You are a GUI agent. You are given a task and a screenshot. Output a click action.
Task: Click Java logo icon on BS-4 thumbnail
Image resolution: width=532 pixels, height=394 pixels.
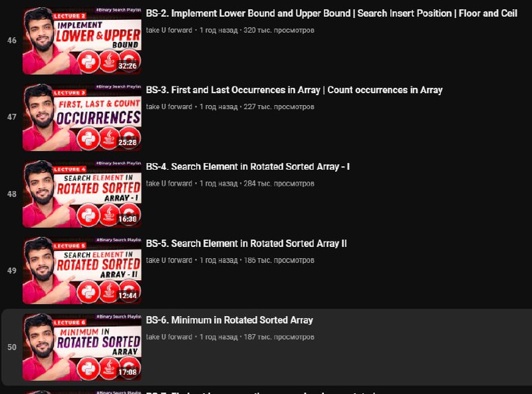(x=109, y=215)
